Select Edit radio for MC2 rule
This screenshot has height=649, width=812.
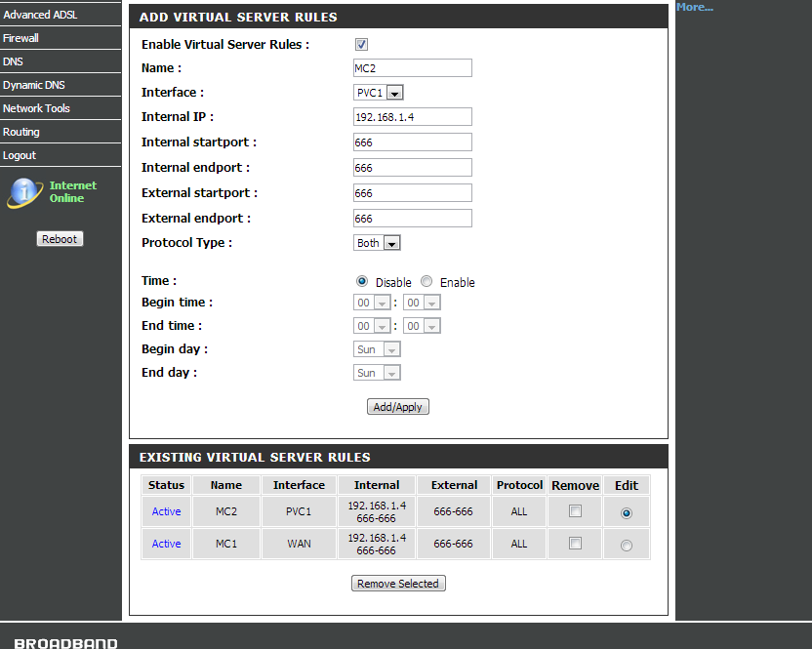point(627,513)
